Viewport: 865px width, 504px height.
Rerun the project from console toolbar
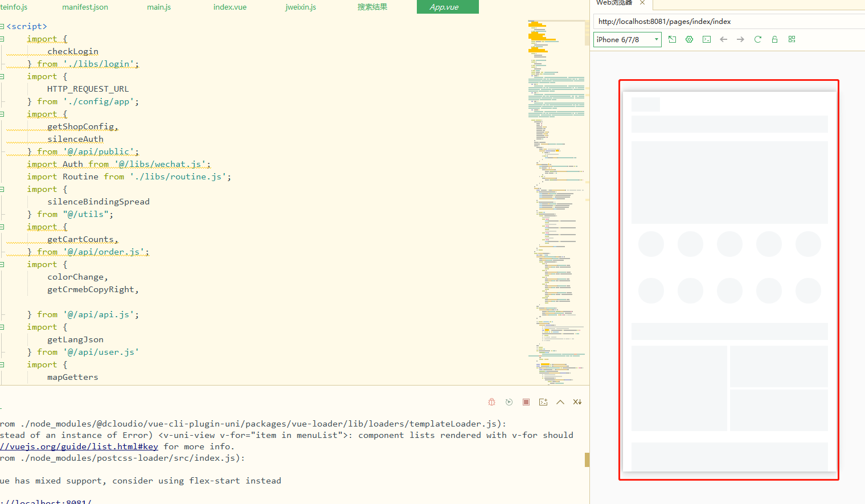(x=509, y=402)
